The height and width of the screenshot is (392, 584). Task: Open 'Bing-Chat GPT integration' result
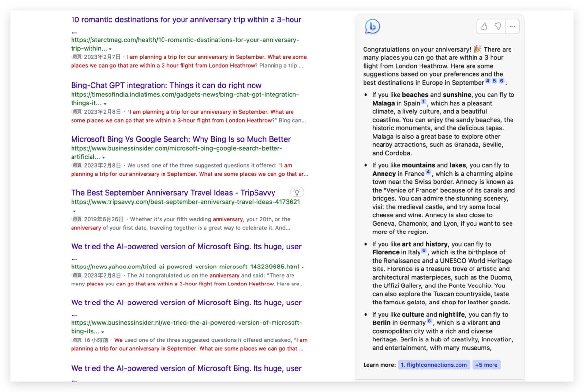166,85
